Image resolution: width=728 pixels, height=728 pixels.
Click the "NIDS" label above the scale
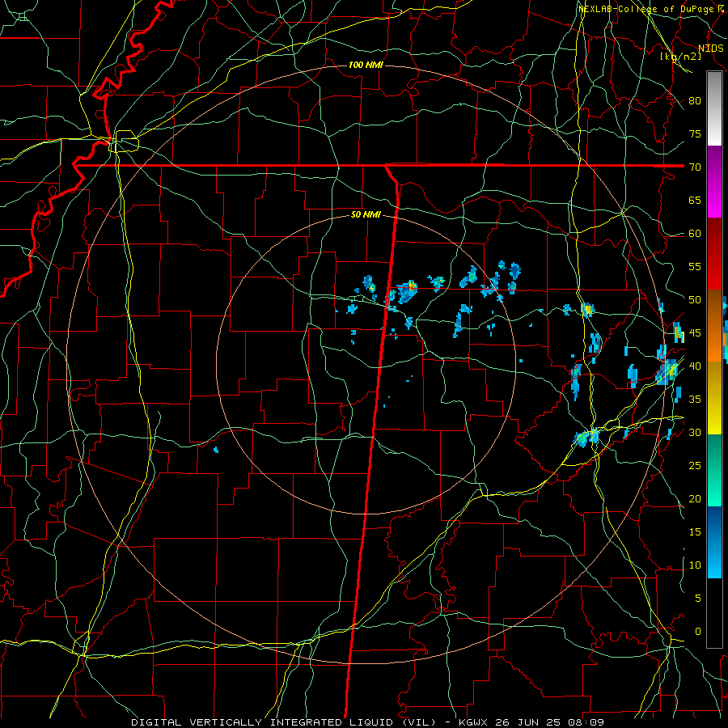711,49
